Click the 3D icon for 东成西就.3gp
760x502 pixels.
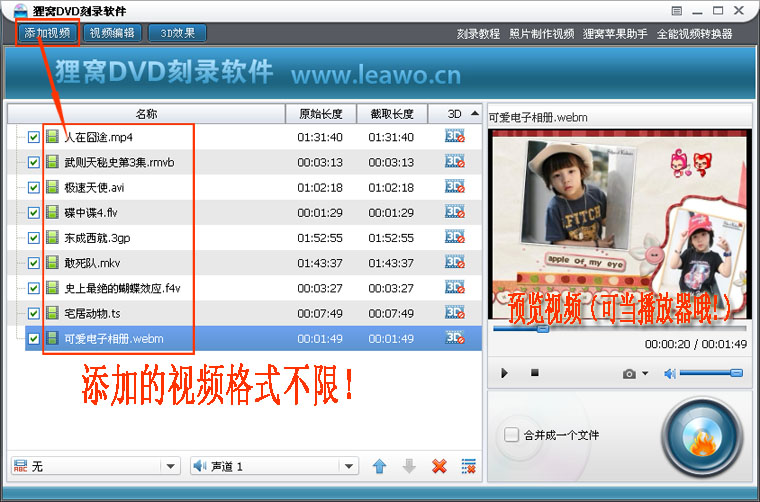[x=455, y=236]
